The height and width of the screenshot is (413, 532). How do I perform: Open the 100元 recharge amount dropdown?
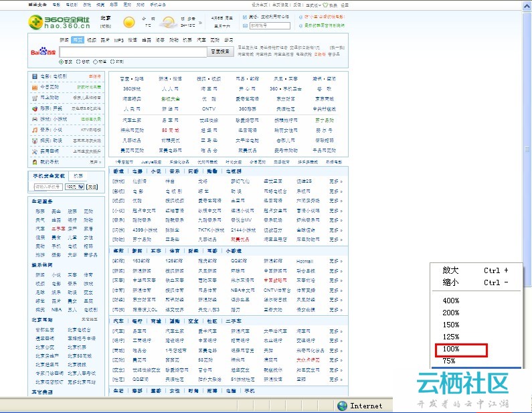pos(74,187)
